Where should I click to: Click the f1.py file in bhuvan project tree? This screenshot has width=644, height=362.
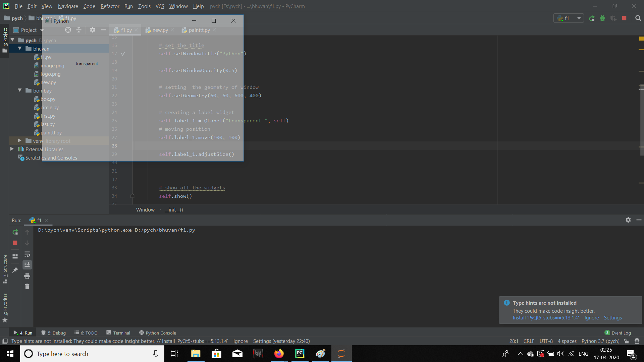[46, 57]
